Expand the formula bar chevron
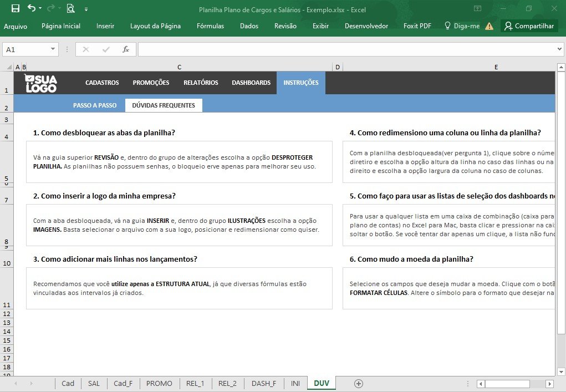Viewport: 566px width, 392px height. click(x=559, y=49)
